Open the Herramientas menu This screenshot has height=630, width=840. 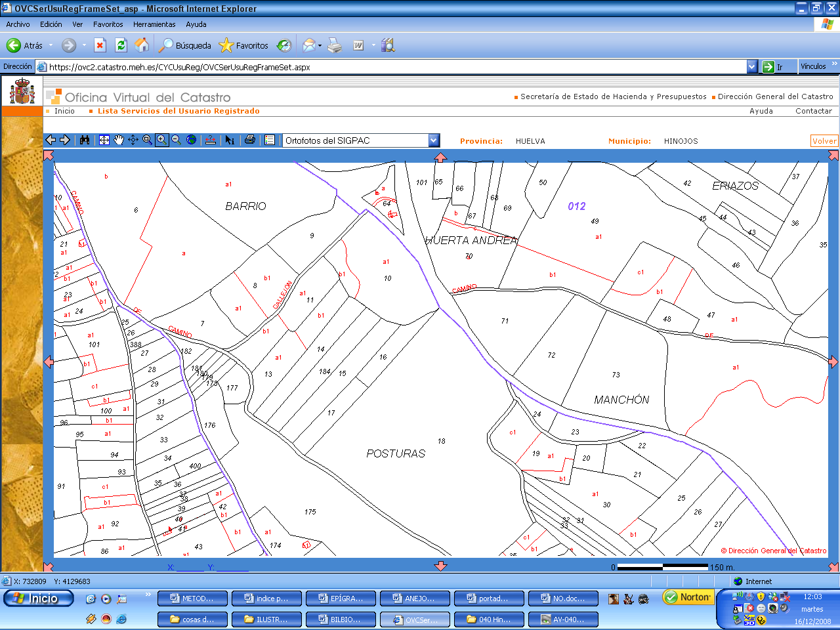point(154,24)
